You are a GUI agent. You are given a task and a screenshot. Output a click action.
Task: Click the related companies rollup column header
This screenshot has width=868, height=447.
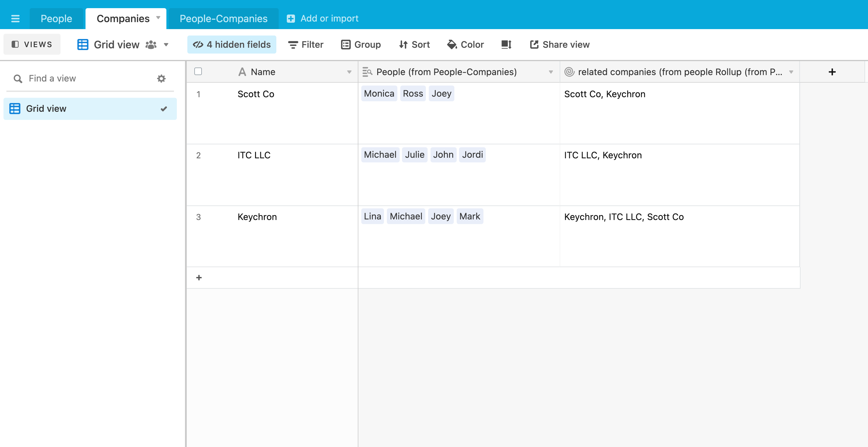pos(680,72)
